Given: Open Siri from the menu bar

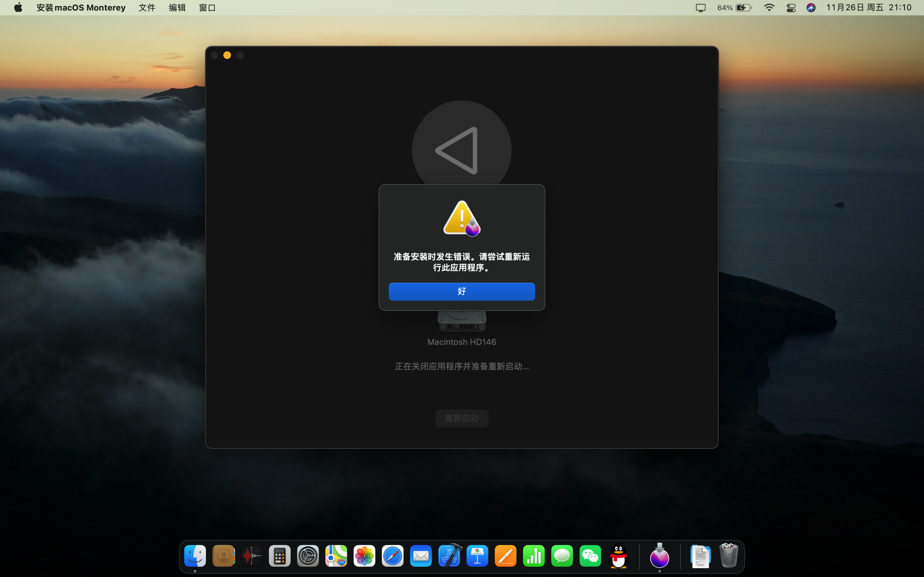Looking at the screenshot, I should click(811, 8).
